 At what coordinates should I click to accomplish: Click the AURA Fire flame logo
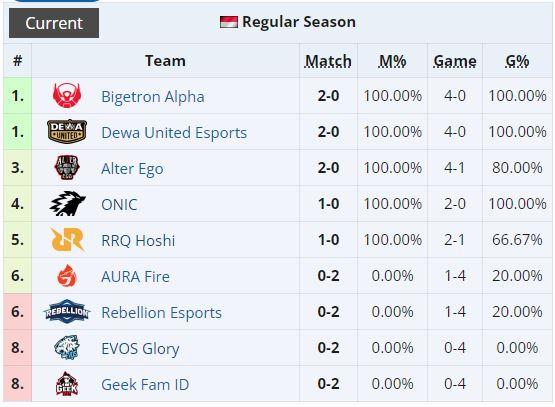(67, 276)
